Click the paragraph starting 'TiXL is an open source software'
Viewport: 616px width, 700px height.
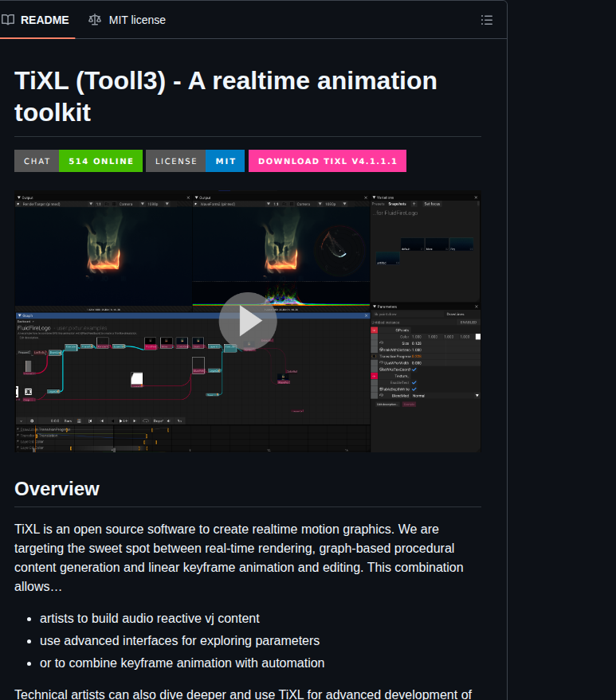(239, 557)
